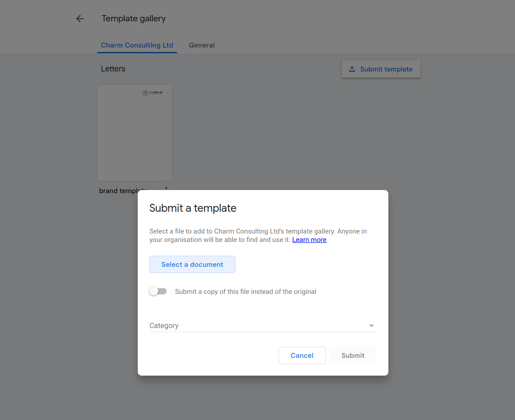This screenshot has height=420, width=515.
Task: Click the Submit a template dialog title
Action: (x=193, y=208)
